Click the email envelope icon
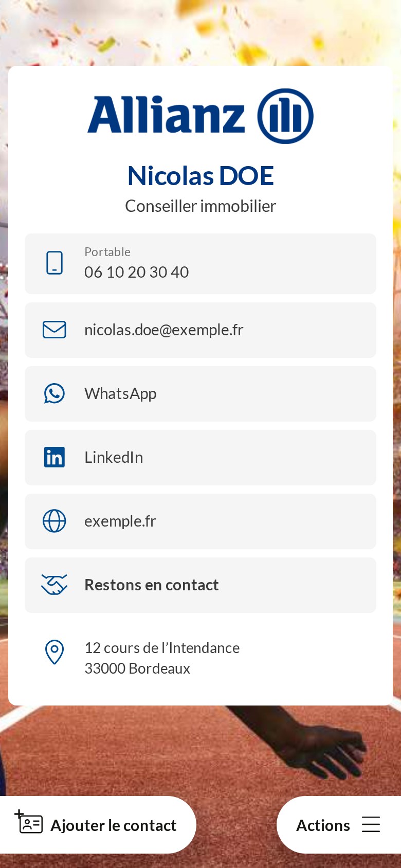The width and height of the screenshot is (401, 868). (54, 330)
